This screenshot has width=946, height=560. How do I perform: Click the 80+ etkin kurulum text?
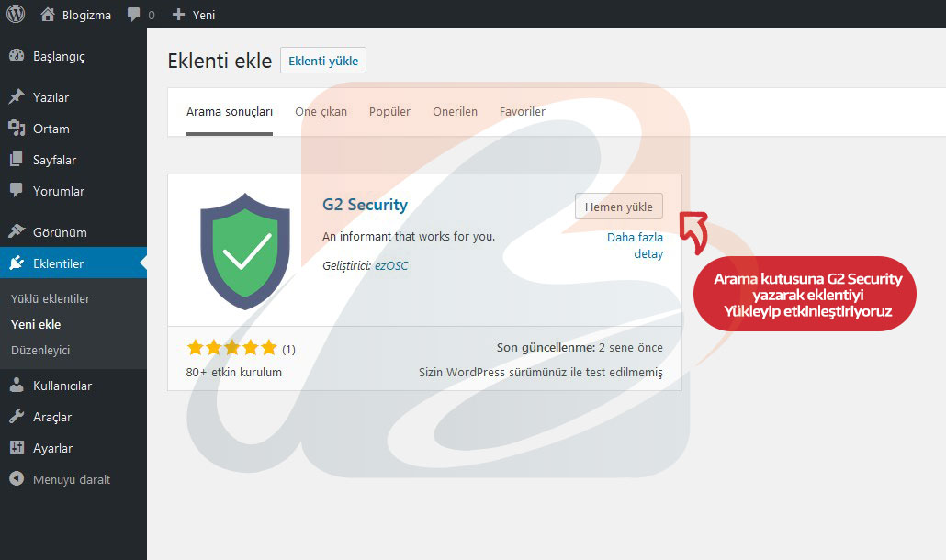click(x=234, y=373)
